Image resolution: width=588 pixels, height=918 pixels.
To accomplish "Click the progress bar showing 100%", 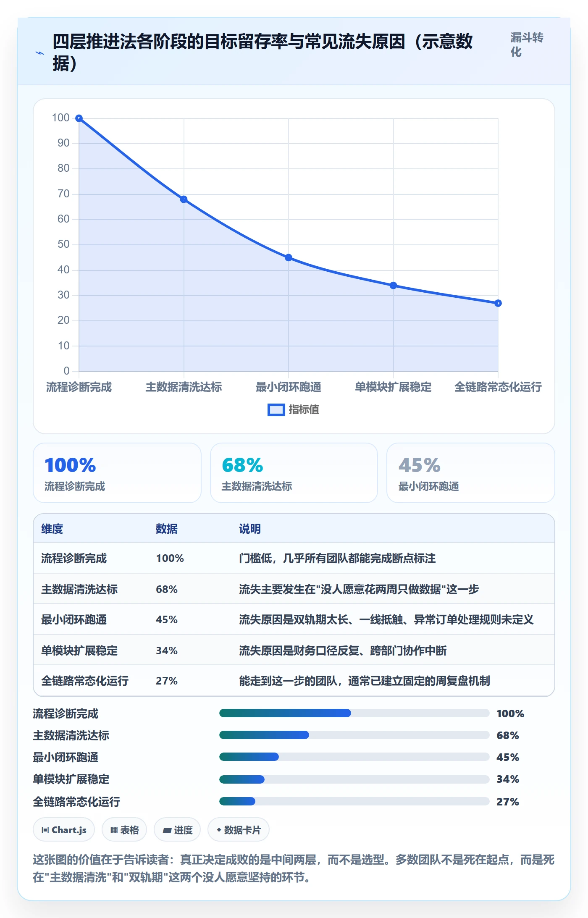I will click(x=354, y=713).
